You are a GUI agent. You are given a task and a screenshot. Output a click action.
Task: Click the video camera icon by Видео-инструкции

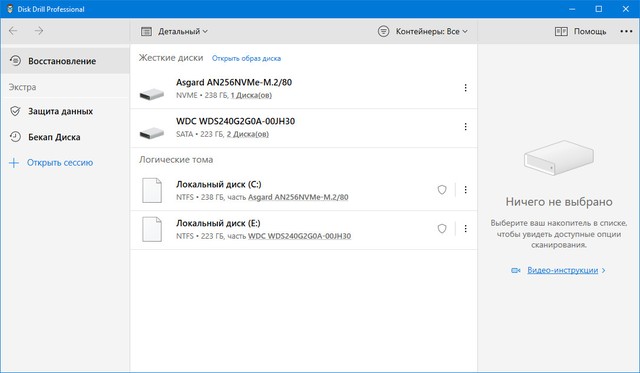pos(516,270)
